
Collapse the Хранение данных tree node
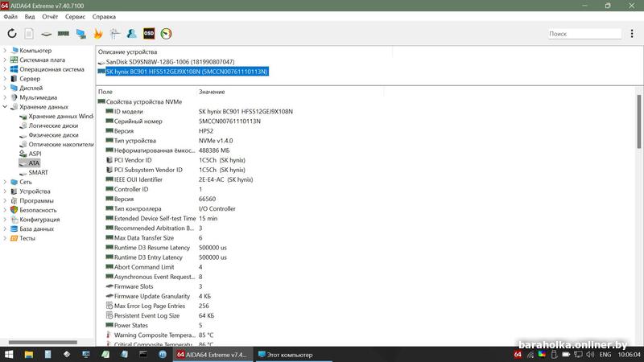pyautogui.click(x=5, y=107)
